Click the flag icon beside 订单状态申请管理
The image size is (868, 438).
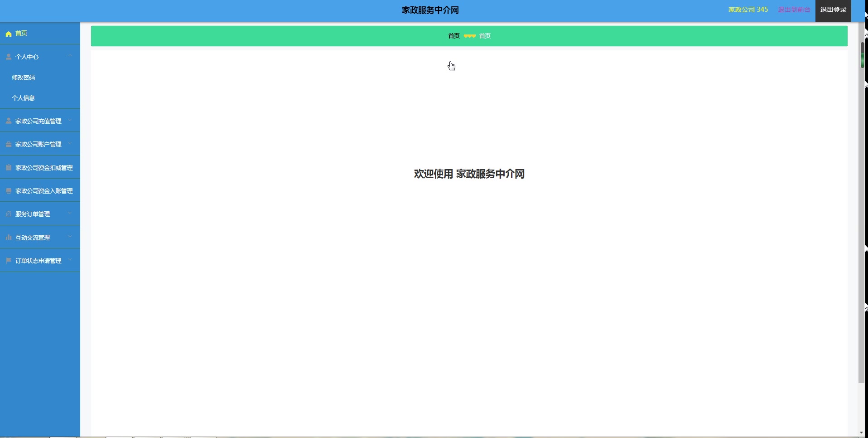(x=9, y=261)
